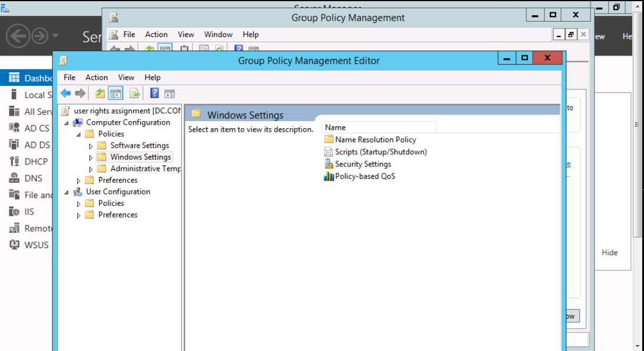644x351 pixels.
Task: Click the Back arrow toolbar icon
Action: (66, 93)
